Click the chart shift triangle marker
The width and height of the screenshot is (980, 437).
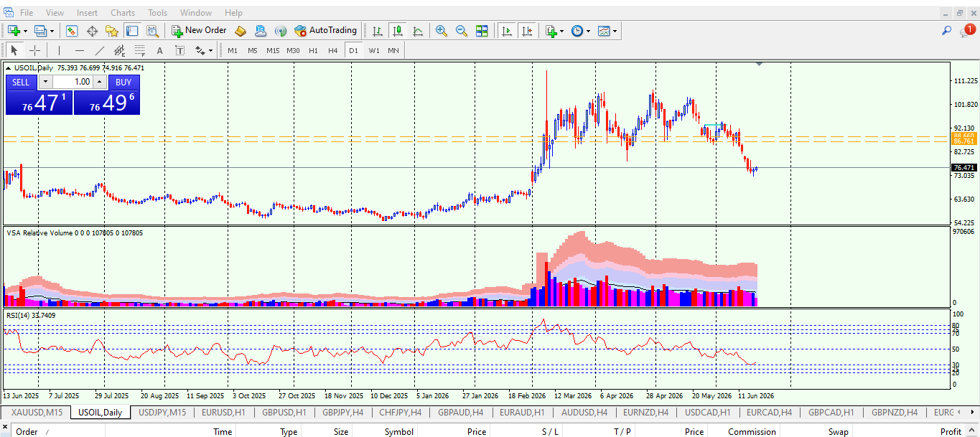pyautogui.click(x=760, y=64)
